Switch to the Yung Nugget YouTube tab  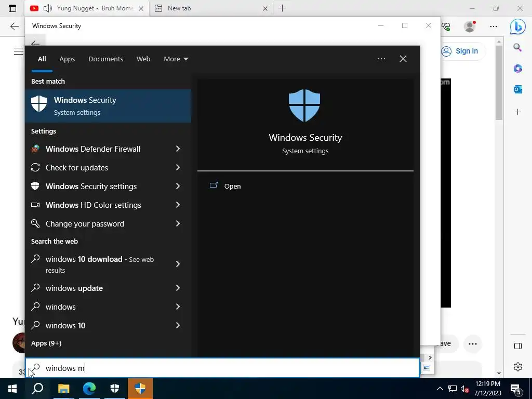click(x=87, y=8)
